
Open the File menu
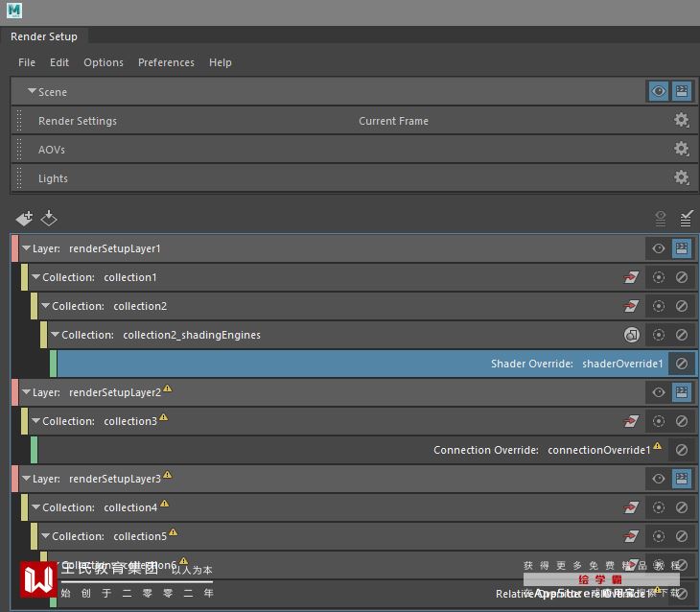coord(27,62)
